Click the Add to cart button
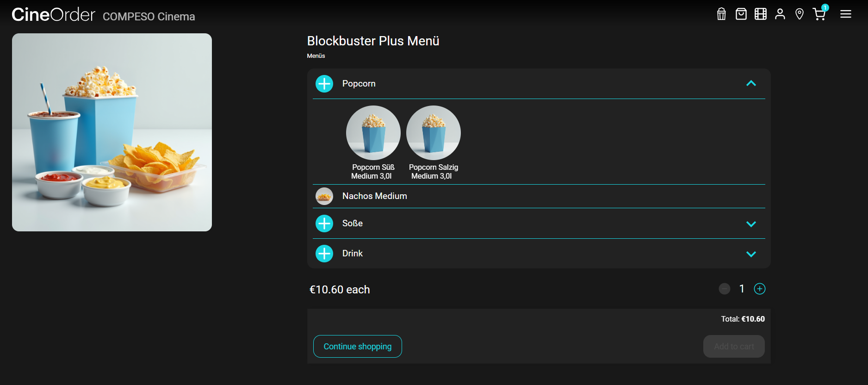Screen dimensions: 868x385 (x=734, y=347)
